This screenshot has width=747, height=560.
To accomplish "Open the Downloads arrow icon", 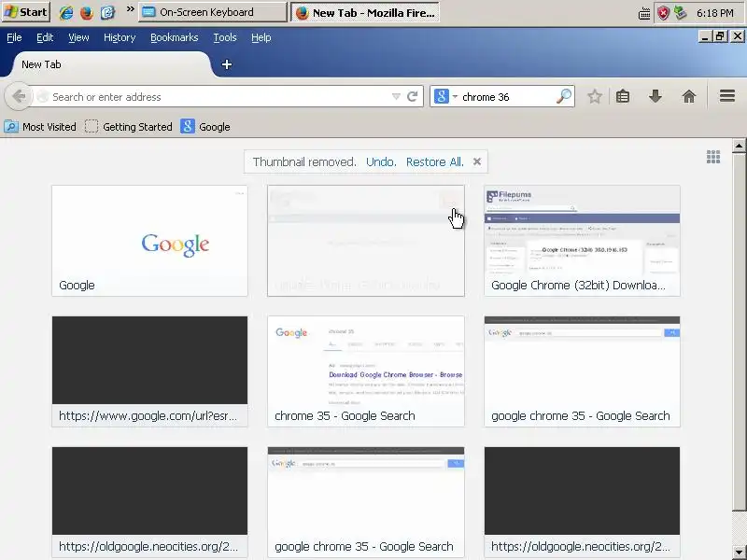I will [655, 97].
